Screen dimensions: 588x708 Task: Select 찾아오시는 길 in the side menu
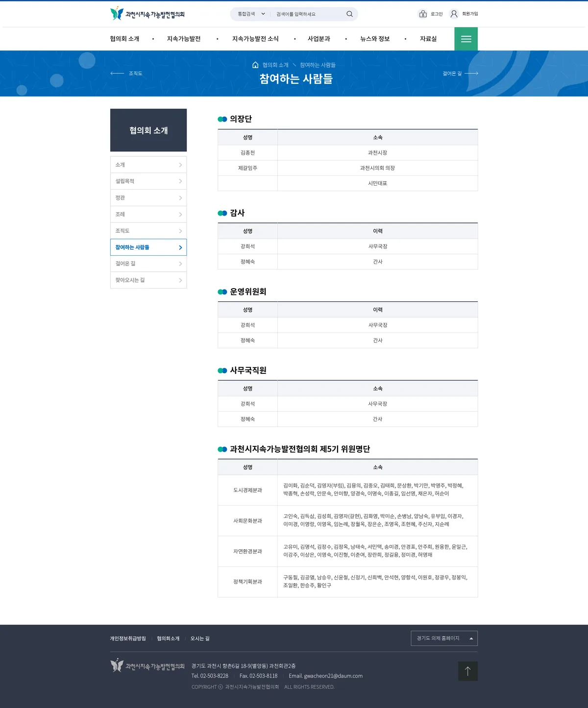148,280
